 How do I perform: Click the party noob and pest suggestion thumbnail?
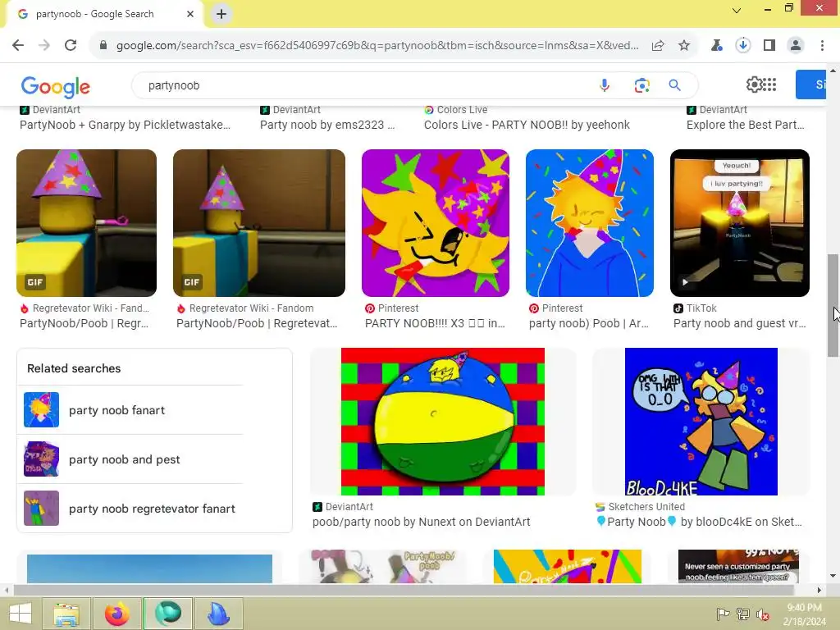click(41, 459)
